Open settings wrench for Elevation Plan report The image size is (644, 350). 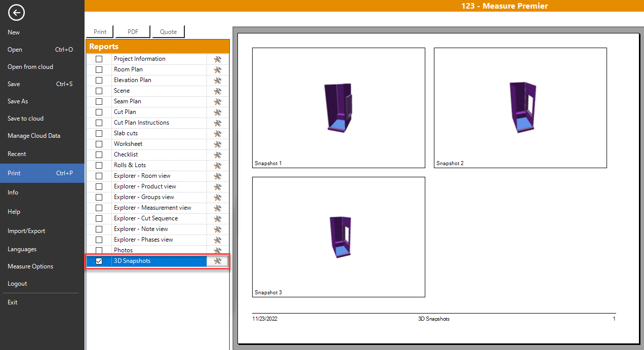pos(217,80)
